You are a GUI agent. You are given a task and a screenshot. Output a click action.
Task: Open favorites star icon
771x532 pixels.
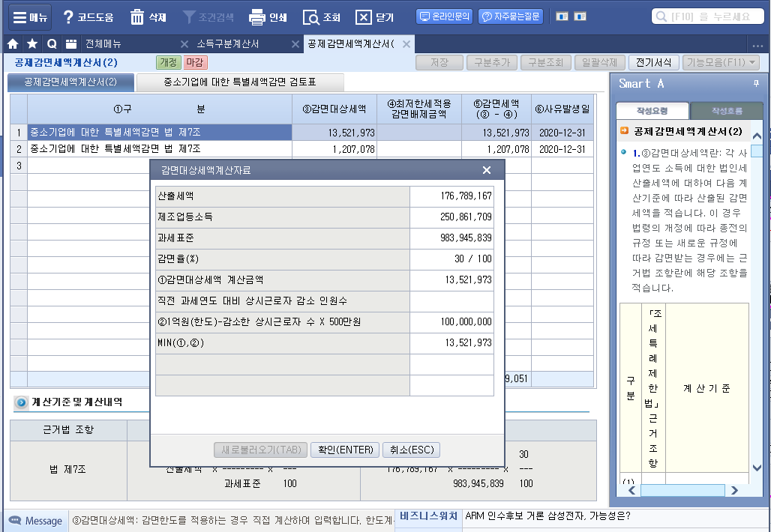click(x=32, y=43)
